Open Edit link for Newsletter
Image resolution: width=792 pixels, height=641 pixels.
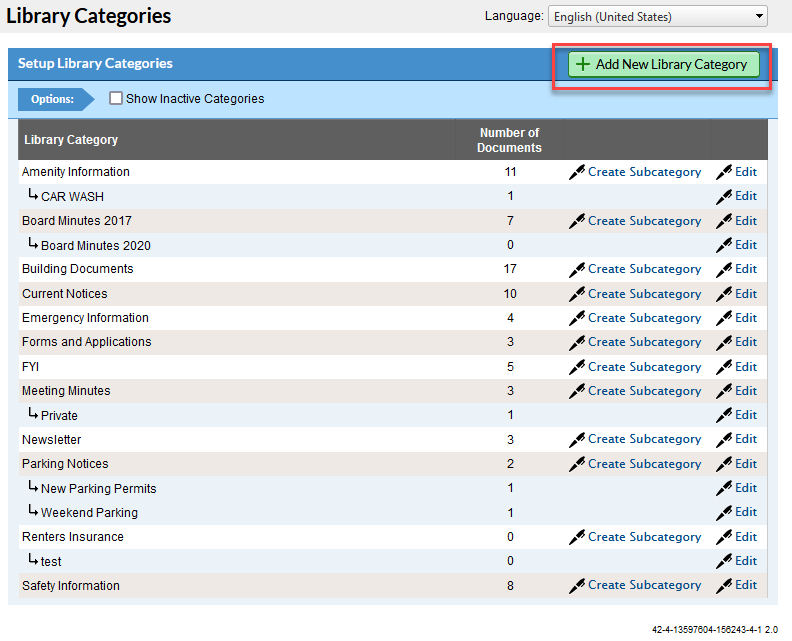click(x=746, y=439)
